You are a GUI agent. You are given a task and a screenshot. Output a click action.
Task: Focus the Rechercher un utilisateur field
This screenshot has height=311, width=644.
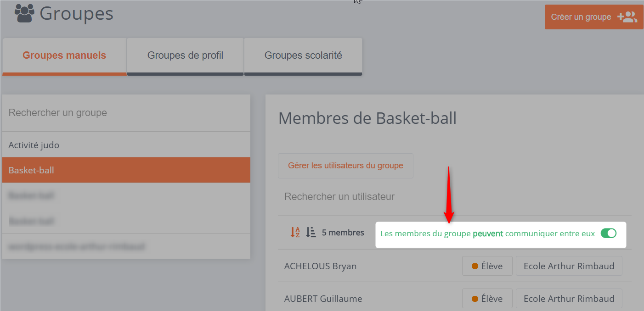tap(455, 197)
